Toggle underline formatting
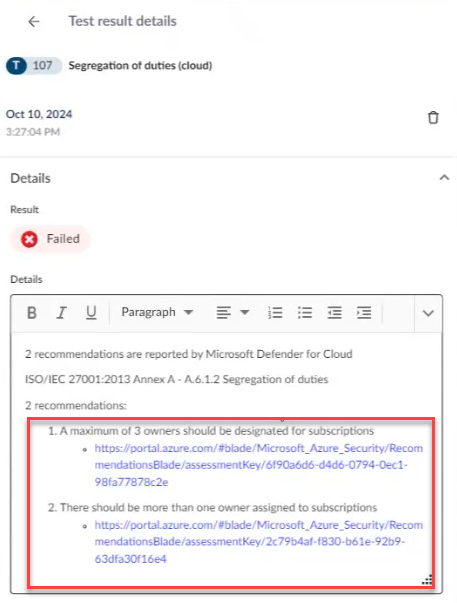Screen dimensions: 457x603 (x=91, y=313)
